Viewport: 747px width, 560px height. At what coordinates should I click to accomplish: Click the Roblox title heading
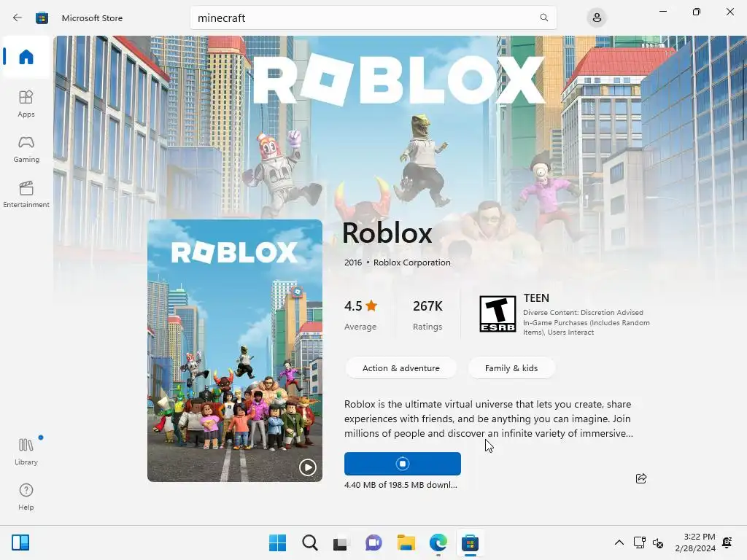(387, 233)
